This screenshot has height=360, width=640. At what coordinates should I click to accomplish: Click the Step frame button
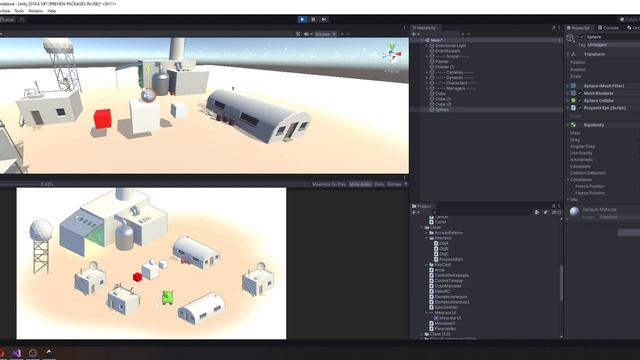pos(324,19)
